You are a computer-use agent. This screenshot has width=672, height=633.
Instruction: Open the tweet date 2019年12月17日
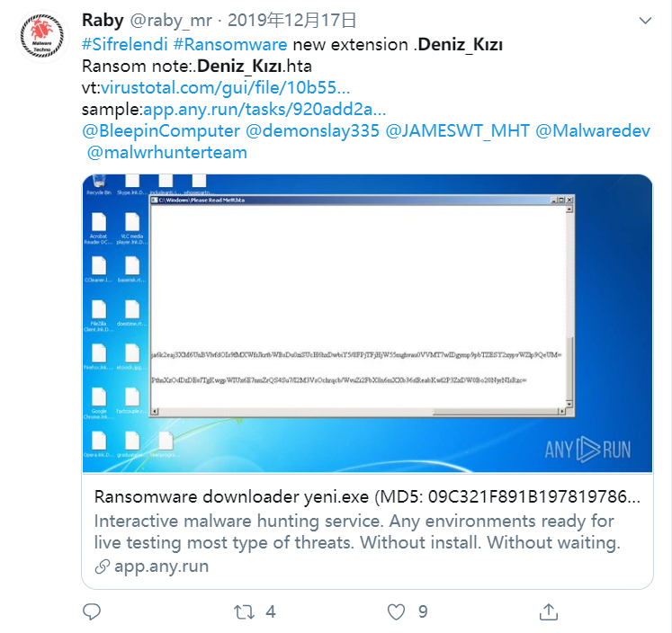click(x=291, y=20)
